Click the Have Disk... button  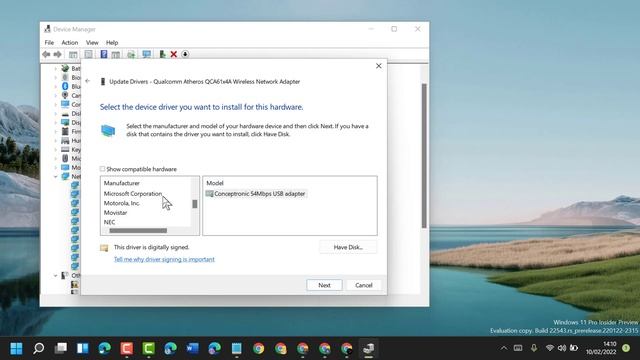348,247
